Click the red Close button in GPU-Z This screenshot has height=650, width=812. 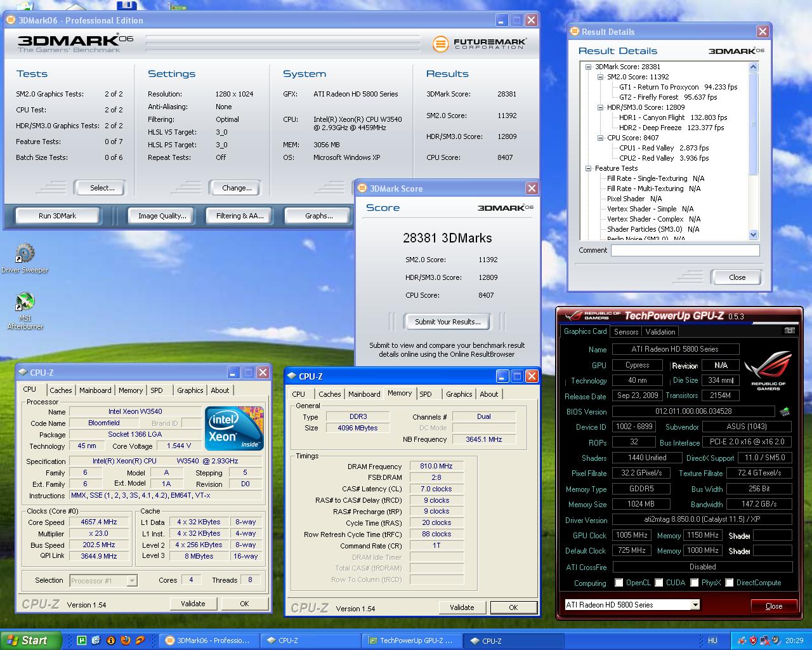click(774, 606)
